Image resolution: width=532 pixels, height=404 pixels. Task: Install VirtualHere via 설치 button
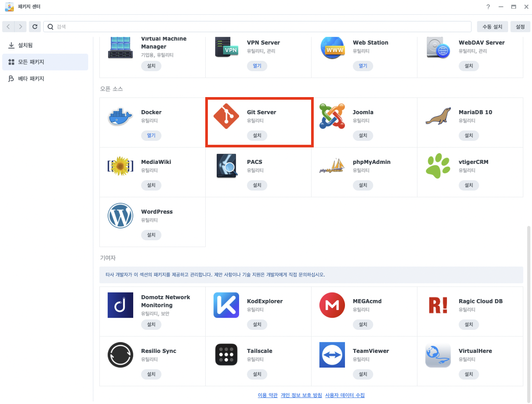469,375
